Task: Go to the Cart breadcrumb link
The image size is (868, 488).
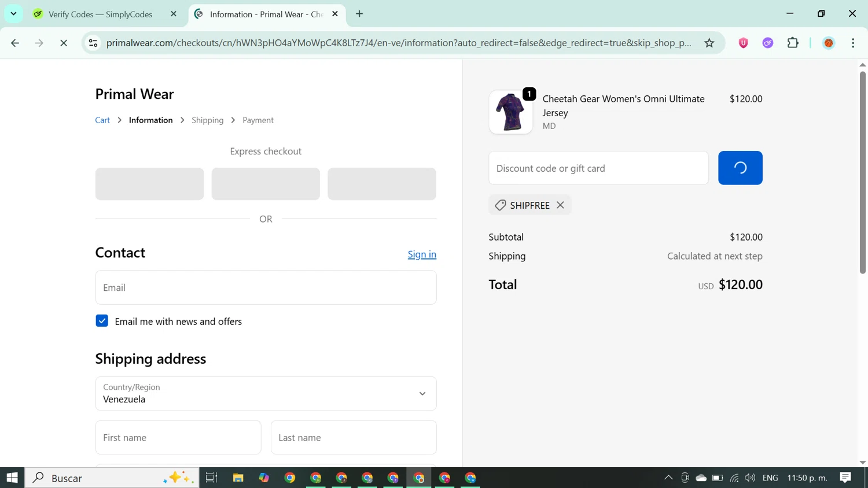Action: tap(102, 120)
